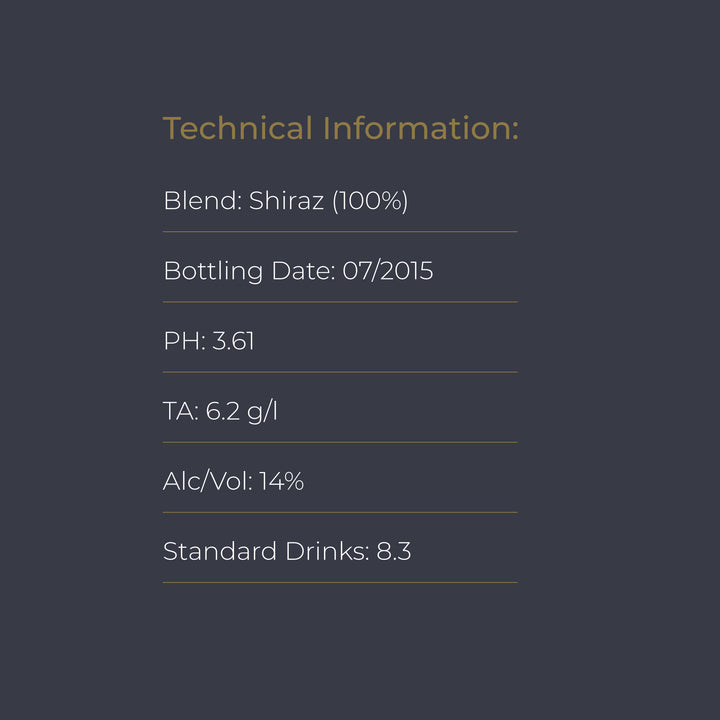Click the "Alc/Vol" label
The height and width of the screenshot is (720, 720).
click(x=206, y=481)
